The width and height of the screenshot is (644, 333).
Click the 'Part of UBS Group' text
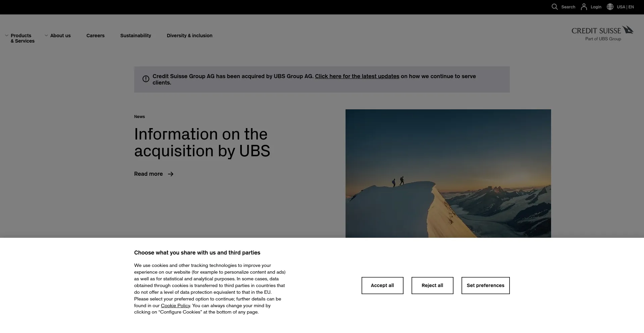(x=603, y=39)
